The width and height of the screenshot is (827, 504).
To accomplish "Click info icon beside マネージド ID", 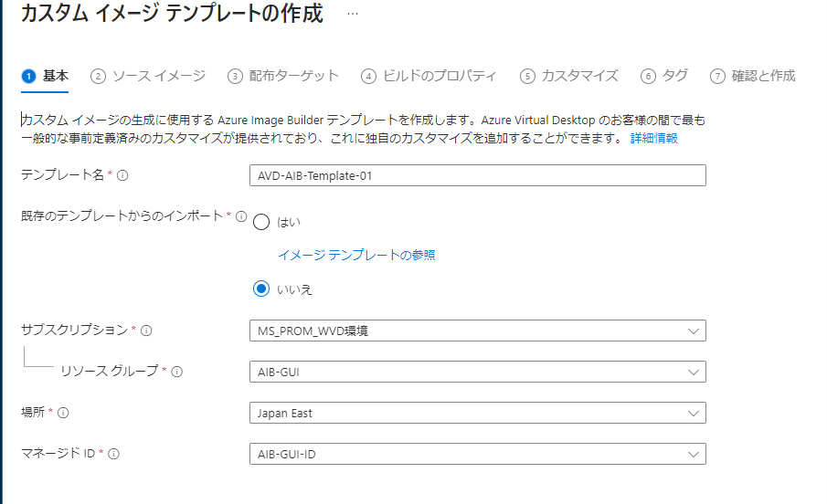I will (x=114, y=453).
